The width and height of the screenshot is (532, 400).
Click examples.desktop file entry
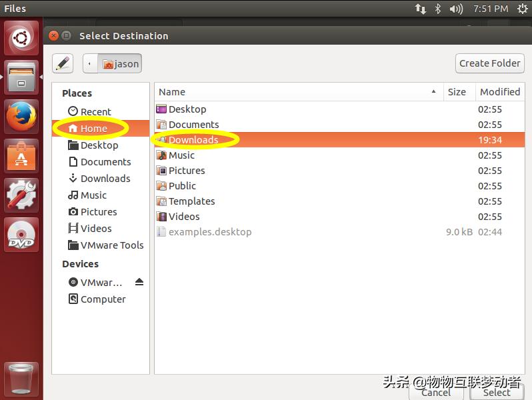[339, 232]
